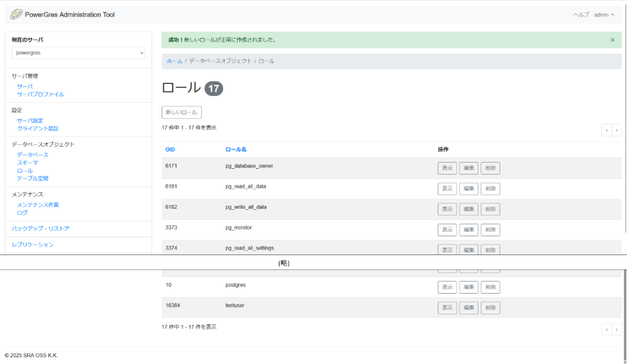
Task: Show the pg_monitor role details
Action: click(x=447, y=230)
